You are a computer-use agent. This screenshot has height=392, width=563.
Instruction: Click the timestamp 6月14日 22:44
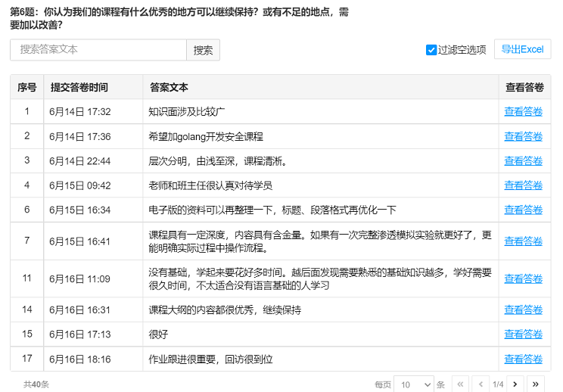click(x=79, y=161)
